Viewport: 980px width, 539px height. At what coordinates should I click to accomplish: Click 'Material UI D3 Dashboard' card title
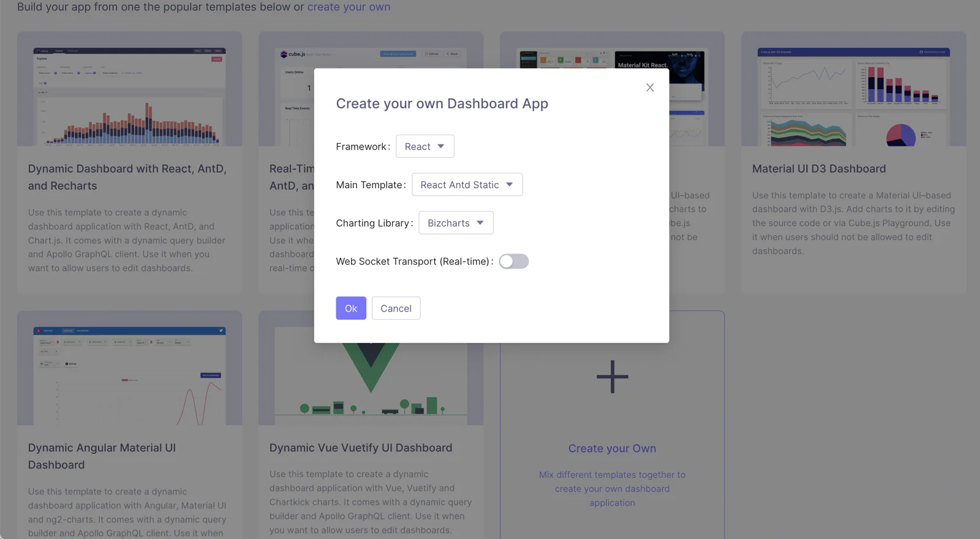pyautogui.click(x=819, y=168)
